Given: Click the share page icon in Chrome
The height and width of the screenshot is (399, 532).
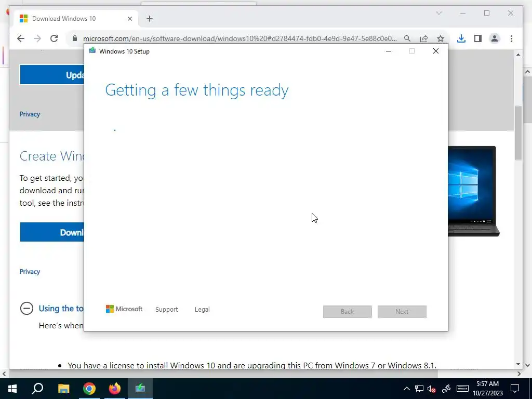Looking at the screenshot, I should (424, 38).
